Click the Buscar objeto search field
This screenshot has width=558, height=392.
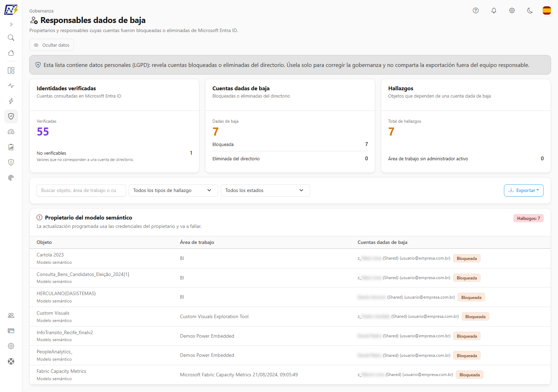pos(81,191)
